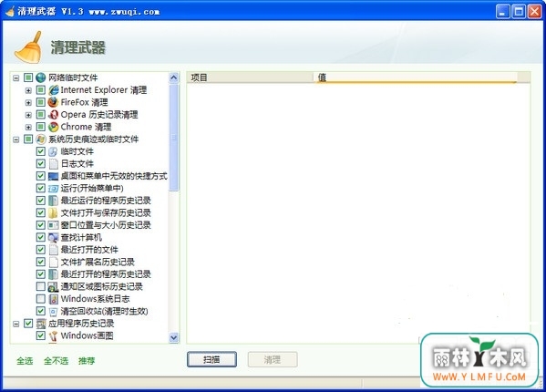Click the run icon beside 运行(开始菜单中)
Viewport: 546px width, 392px height.
coord(53,189)
